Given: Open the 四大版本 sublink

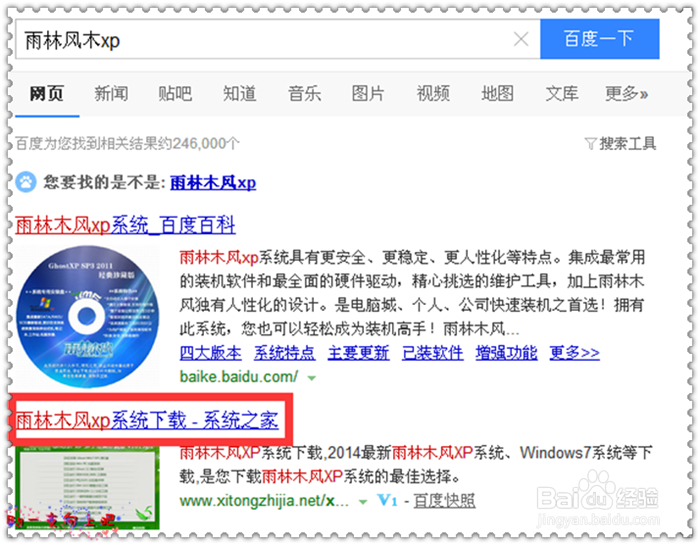Looking at the screenshot, I should click(x=210, y=353).
